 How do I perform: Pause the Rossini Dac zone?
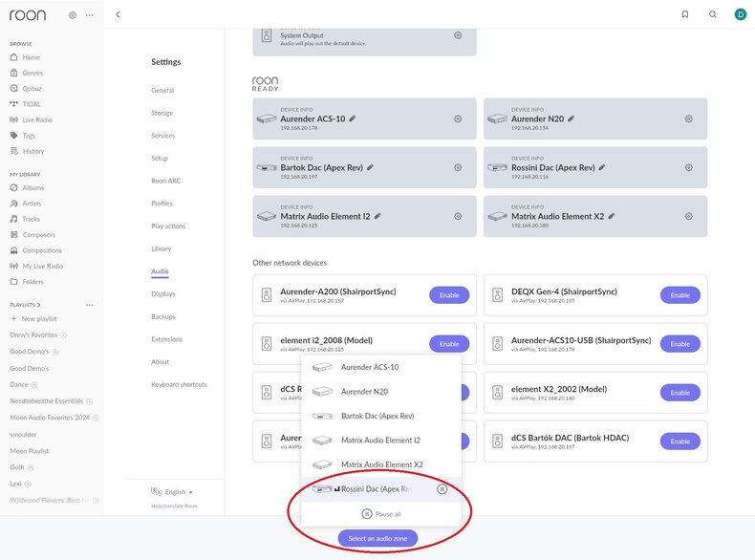[x=442, y=489]
